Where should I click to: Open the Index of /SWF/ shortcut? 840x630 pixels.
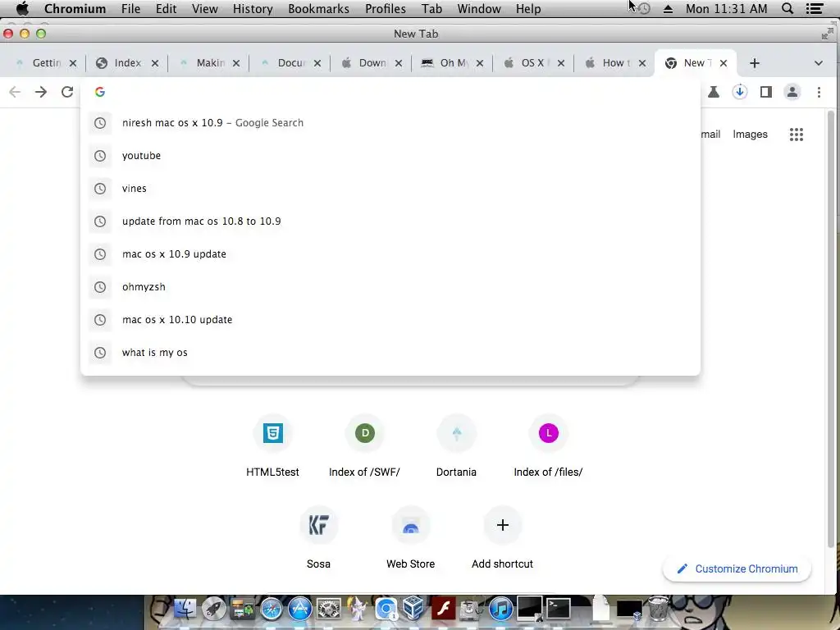click(365, 447)
